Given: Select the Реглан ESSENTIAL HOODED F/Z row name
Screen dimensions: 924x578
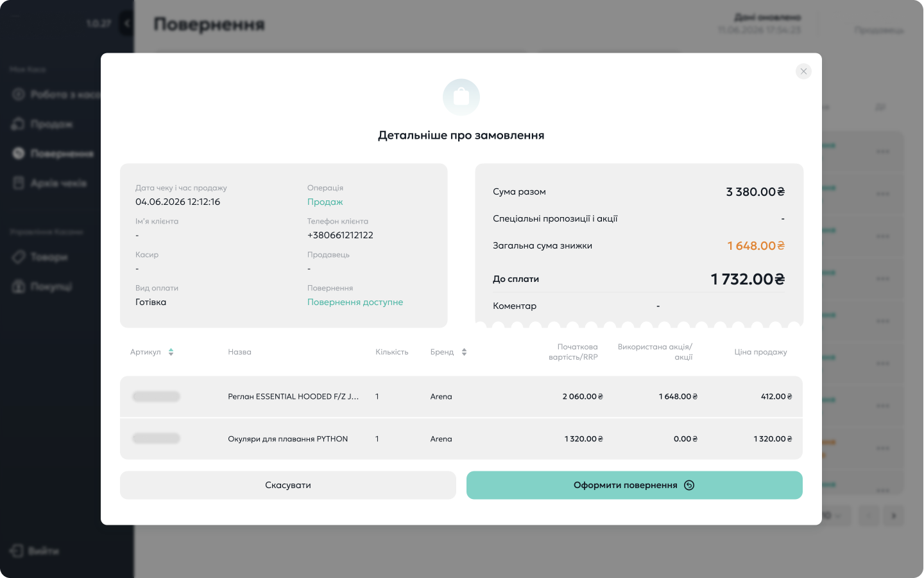Looking at the screenshot, I should pos(293,397).
